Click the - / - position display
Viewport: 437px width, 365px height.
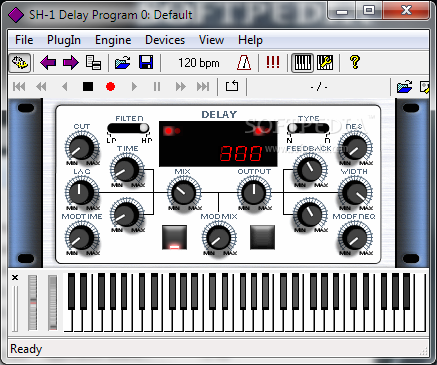click(319, 87)
